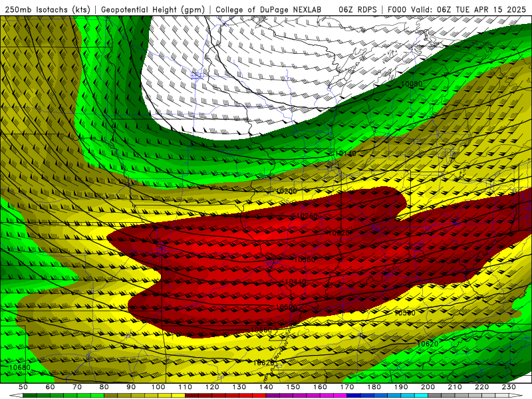Click the 60 tick on the color scale
The width and height of the screenshot is (532, 399).
point(51,387)
